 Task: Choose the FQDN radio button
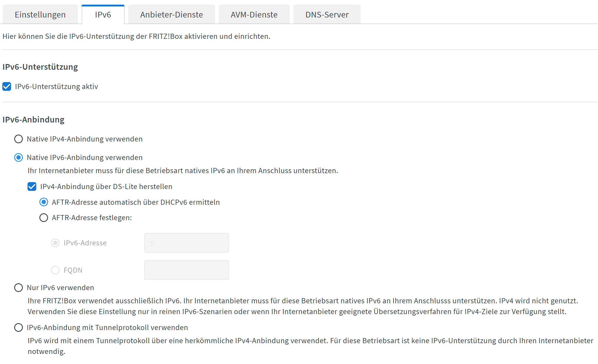[x=55, y=270]
